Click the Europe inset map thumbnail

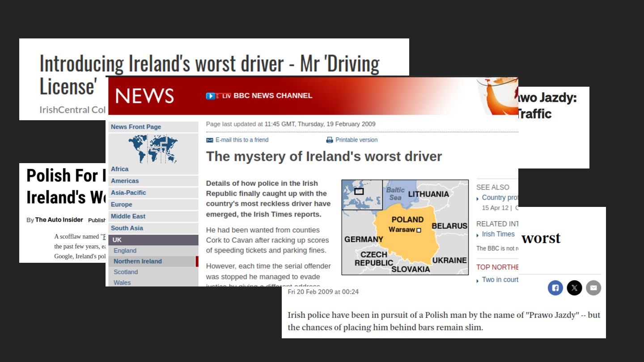[x=362, y=195]
